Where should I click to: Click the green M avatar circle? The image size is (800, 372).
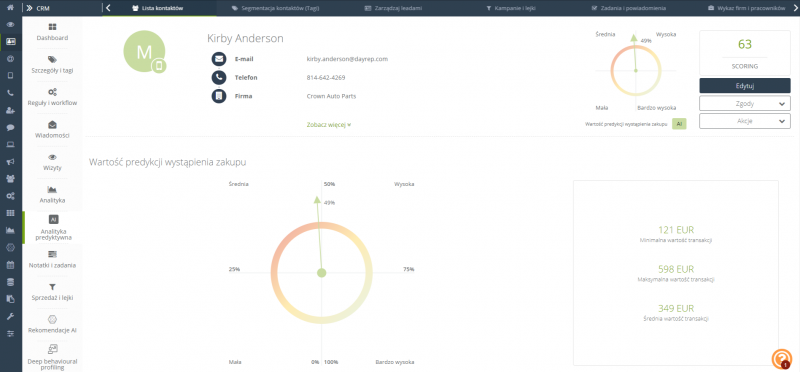click(144, 52)
